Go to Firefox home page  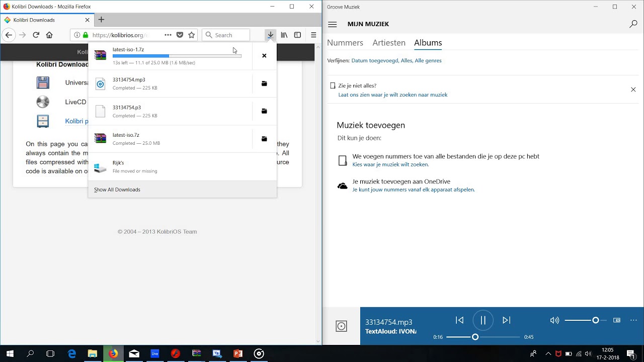(x=49, y=35)
